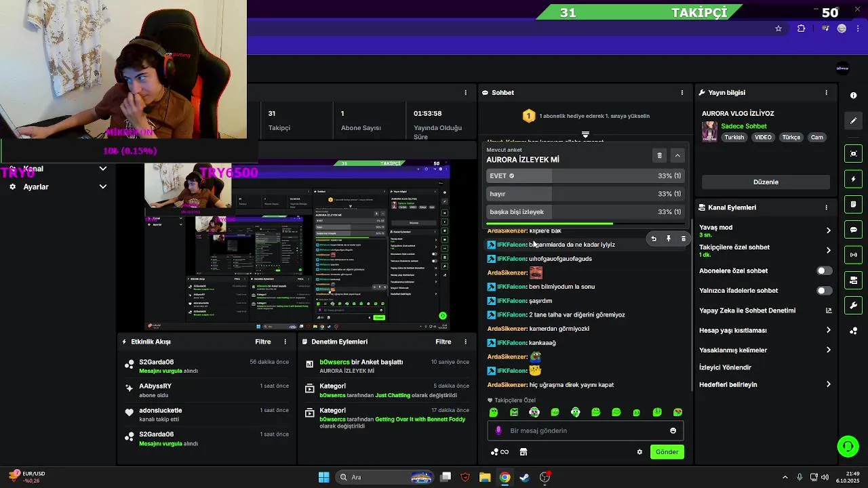Click the Cam tag
The width and height of the screenshot is (868, 488).
point(816,137)
